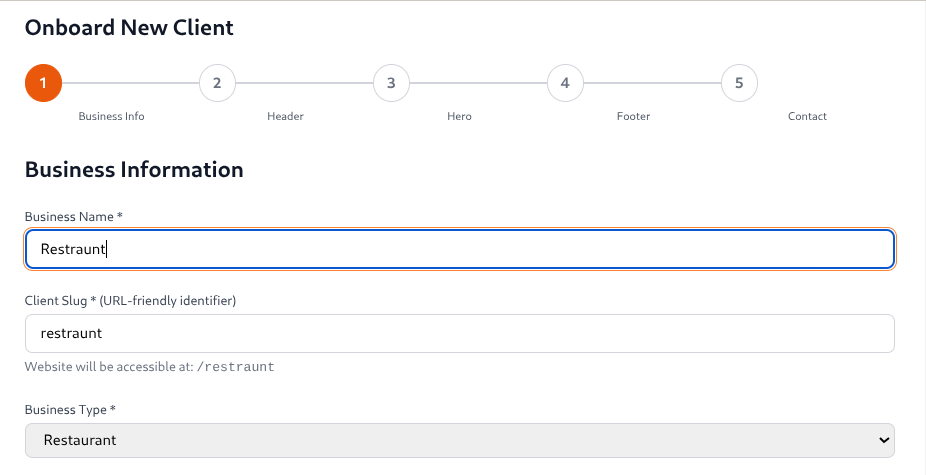Jump to step 3 circle
This screenshot has width=926, height=475.
tap(391, 83)
